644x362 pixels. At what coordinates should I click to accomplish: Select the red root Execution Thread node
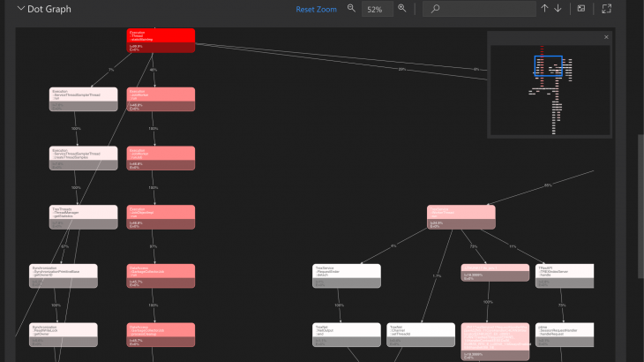[161, 40]
